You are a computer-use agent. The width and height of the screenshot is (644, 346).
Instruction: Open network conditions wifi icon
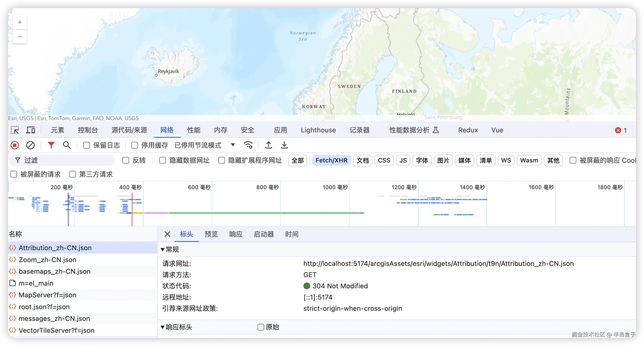pyautogui.click(x=248, y=145)
